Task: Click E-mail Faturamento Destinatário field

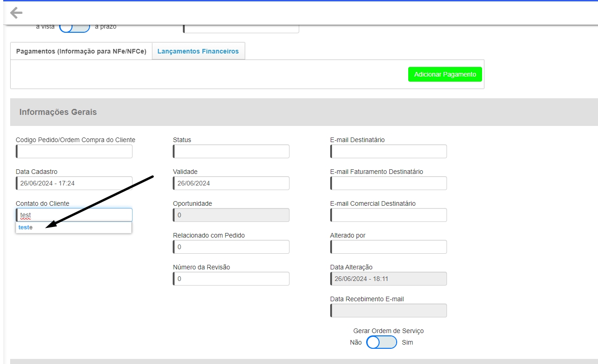Action: (x=389, y=183)
